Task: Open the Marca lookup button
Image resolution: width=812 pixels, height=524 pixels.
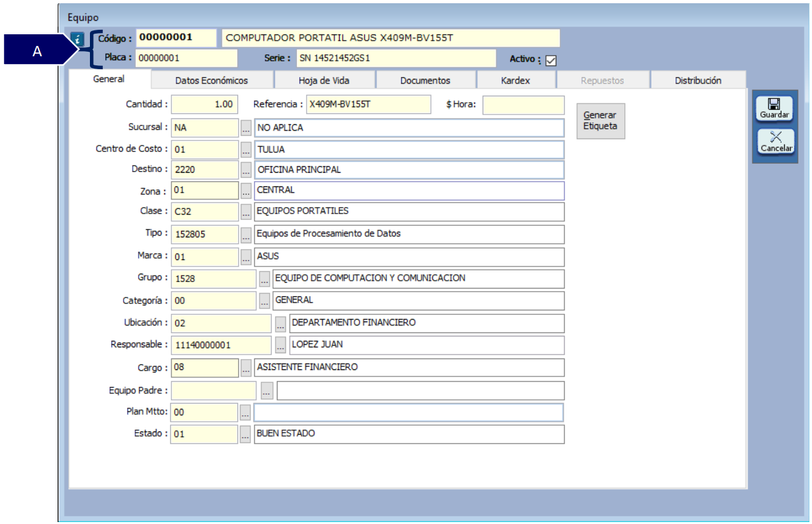Action: (x=246, y=257)
